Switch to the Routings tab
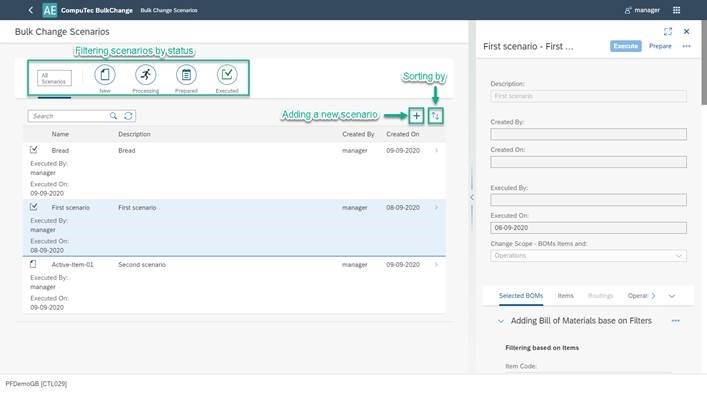This screenshot has height=394, width=707. (x=601, y=296)
